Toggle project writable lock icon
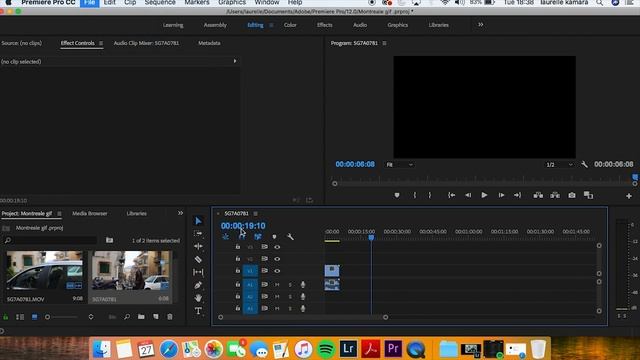The height and width of the screenshot is (360, 640). click(x=6, y=317)
